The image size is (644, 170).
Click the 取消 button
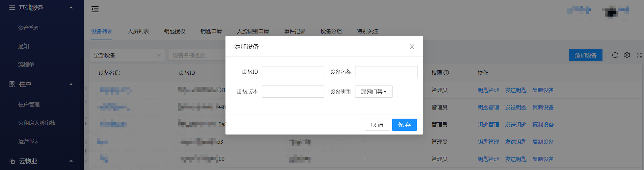point(377,125)
